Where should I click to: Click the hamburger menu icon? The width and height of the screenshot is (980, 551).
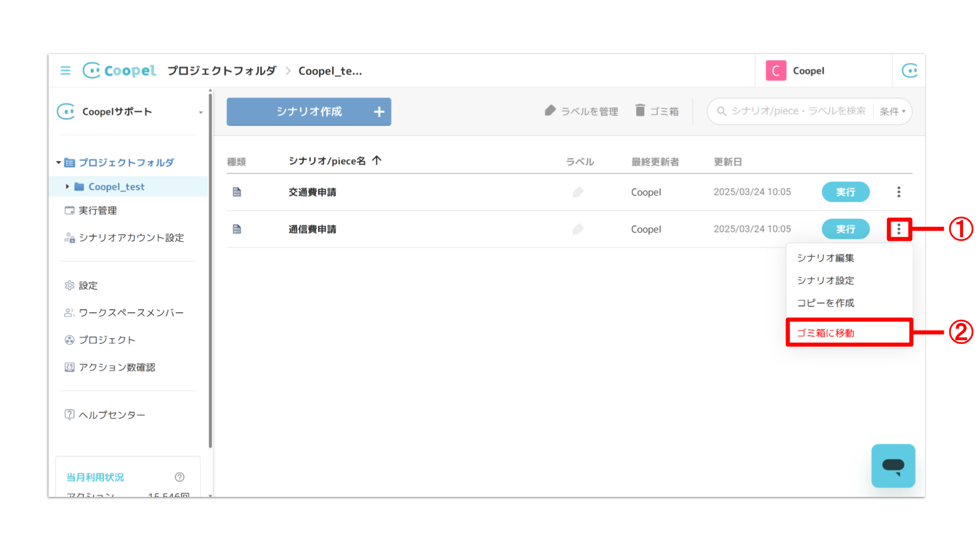(65, 70)
